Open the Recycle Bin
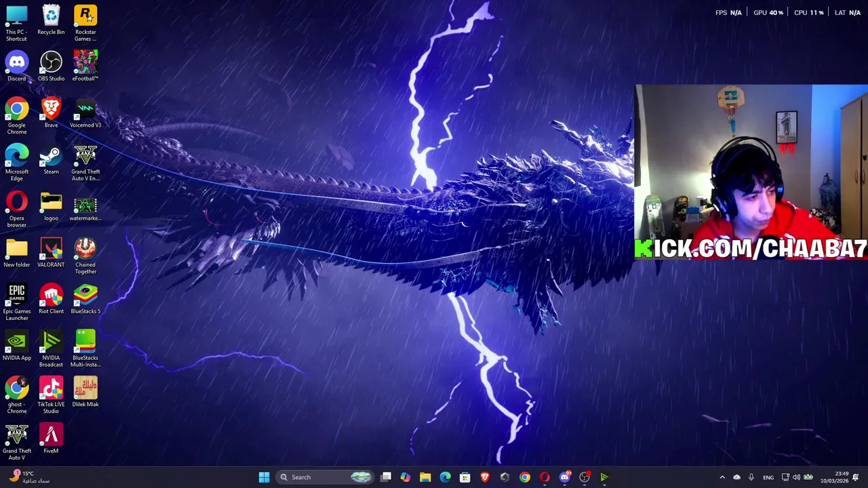868x488 pixels. (51, 20)
